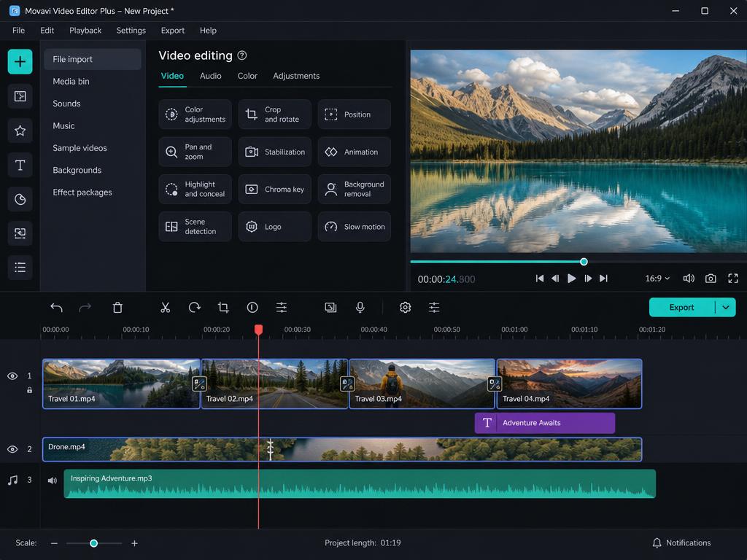Increase timeline scale with plus button
The width and height of the screenshot is (747, 560).
click(x=134, y=543)
